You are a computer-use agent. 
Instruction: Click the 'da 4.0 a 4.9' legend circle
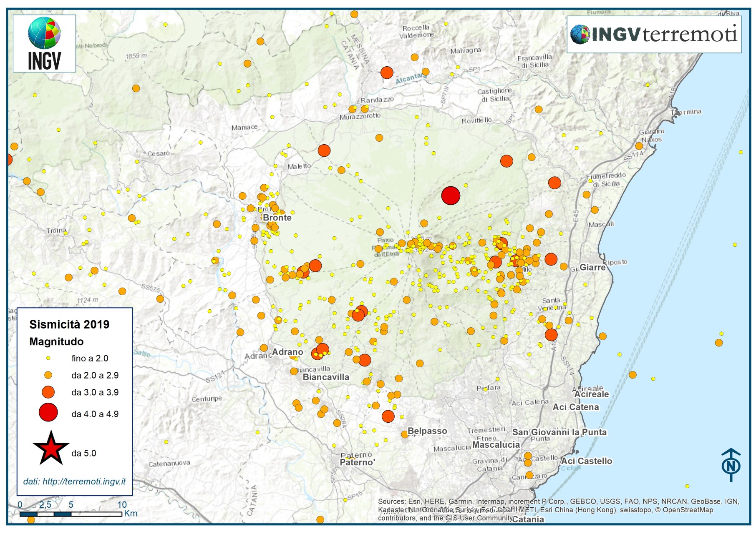pyautogui.click(x=48, y=413)
